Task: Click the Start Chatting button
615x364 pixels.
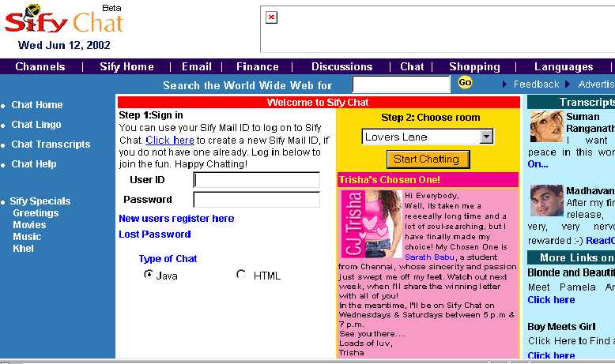Action: pyautogui.click(x=428, y=159)
